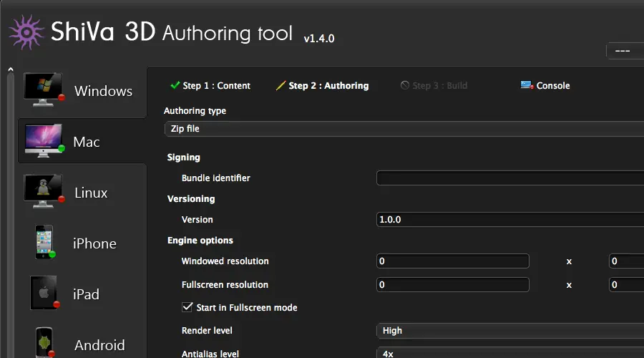
Task: Click the Linux platform label
Action: point(91,193)
